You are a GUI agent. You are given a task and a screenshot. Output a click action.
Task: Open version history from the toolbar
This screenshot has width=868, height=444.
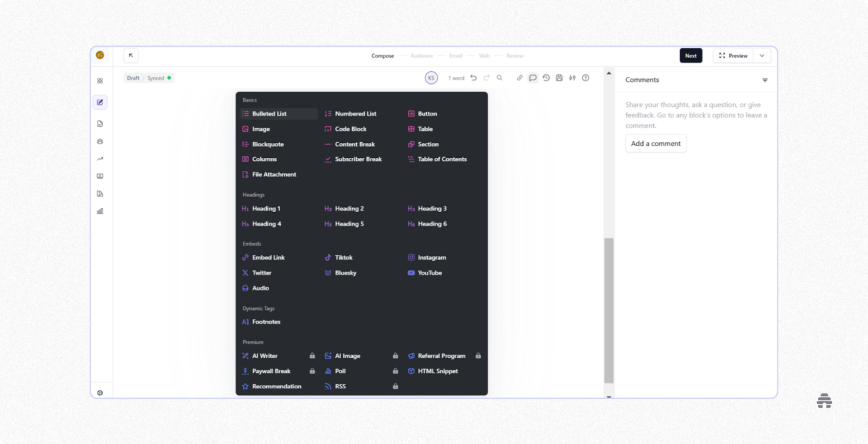coord(546,78)
